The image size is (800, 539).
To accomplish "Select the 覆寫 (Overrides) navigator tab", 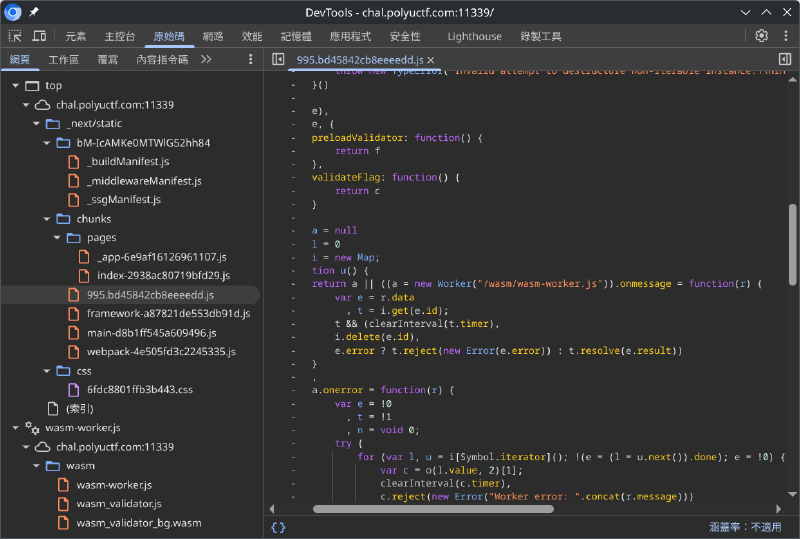I will 107,60.
